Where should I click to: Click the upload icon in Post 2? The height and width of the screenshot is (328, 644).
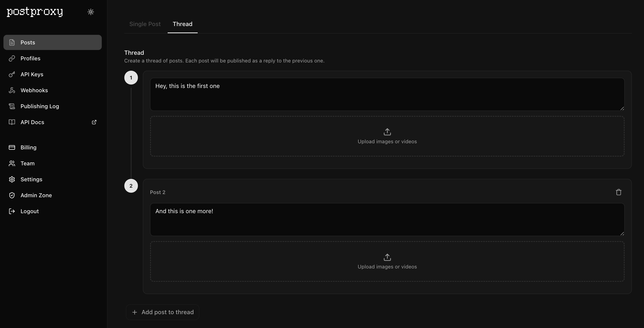tap(387, 257)
